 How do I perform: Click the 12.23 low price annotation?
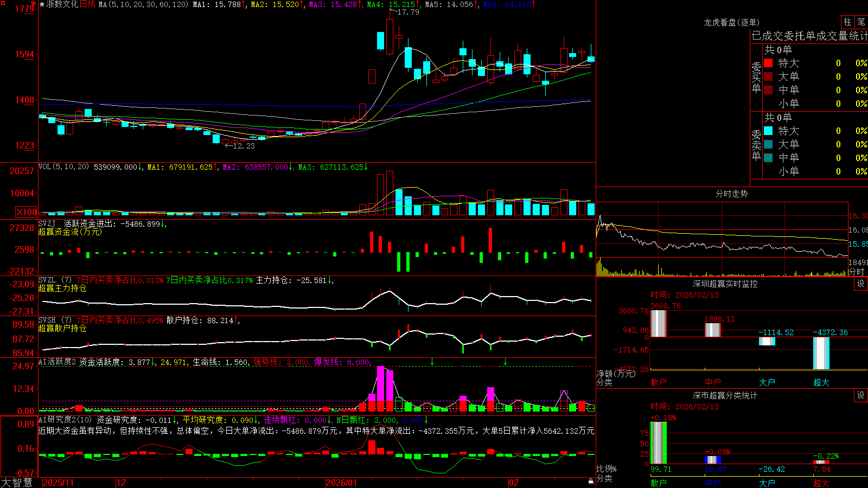(x=244, y=146)
